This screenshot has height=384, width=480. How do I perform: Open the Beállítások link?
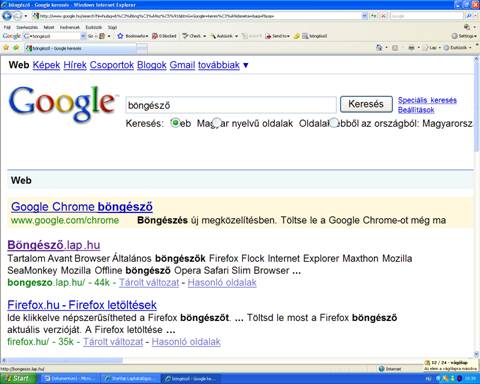(x=416, y=110)
